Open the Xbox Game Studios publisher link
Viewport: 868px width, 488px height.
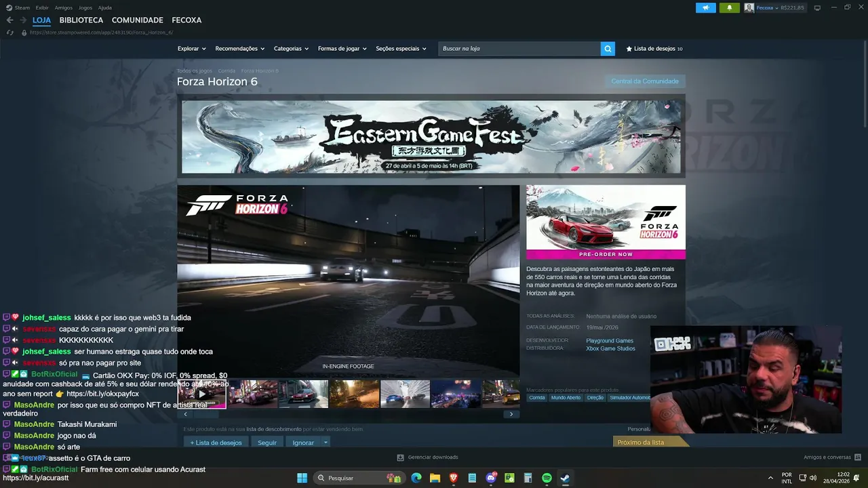[x=611, y=348]
